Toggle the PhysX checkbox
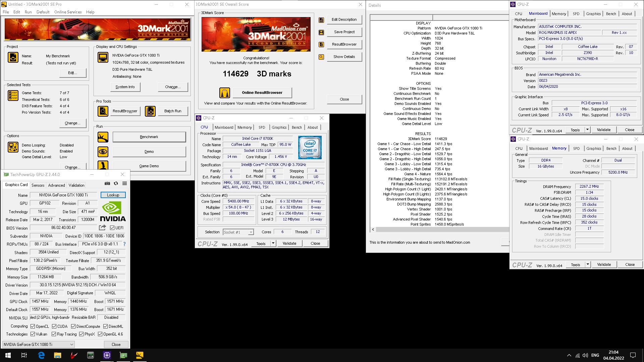This screenshot has width=644, height=362. point(81,334)
